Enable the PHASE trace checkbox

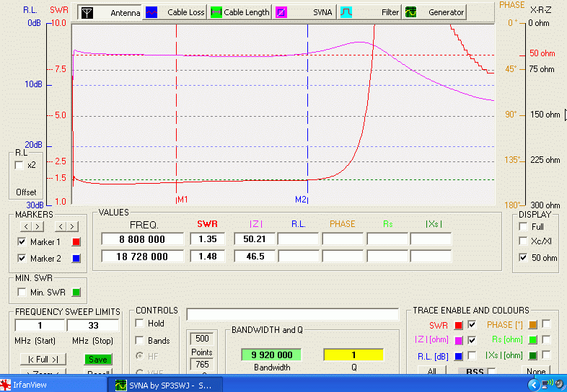(546, 324)
